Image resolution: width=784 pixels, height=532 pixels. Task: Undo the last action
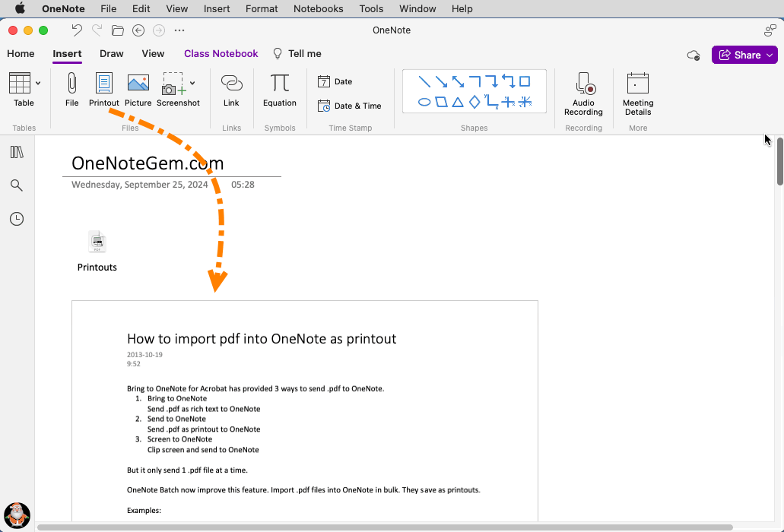click(77, 30)
